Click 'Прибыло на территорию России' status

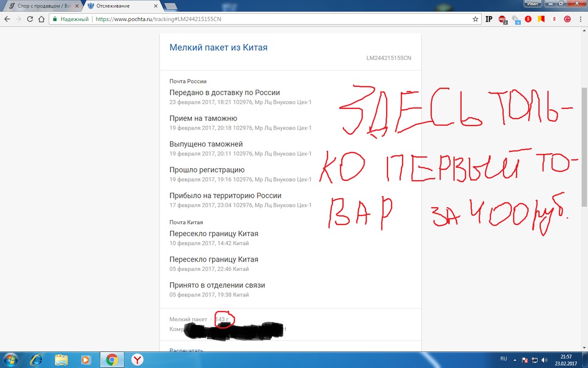(225, 195)
